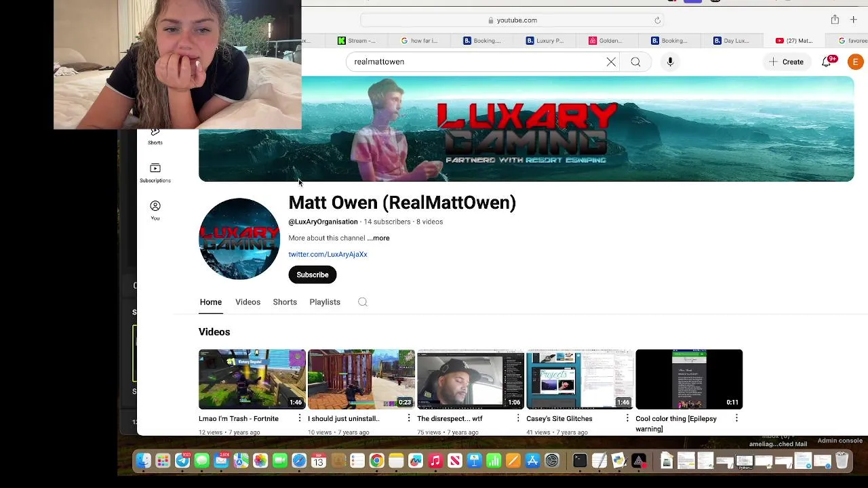Open Messages from the Dock
This screenshot has width=868, height=488.
pos(201,462)
